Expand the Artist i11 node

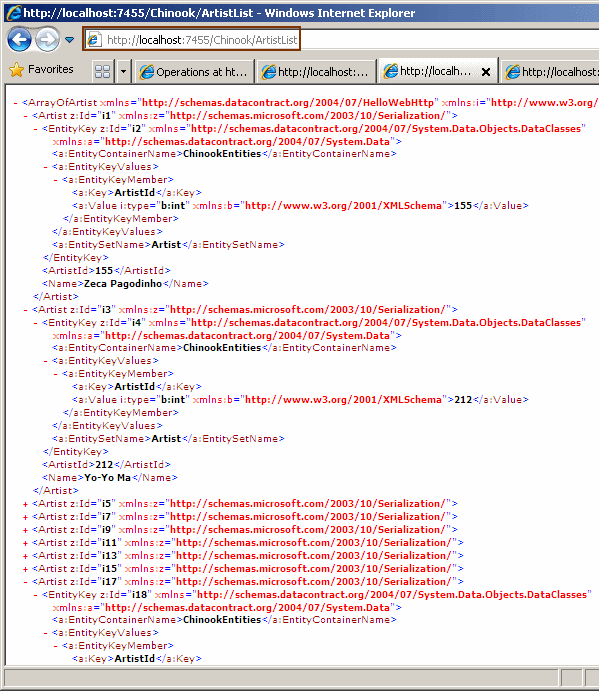pyautogui.click(x=26, y=543)
